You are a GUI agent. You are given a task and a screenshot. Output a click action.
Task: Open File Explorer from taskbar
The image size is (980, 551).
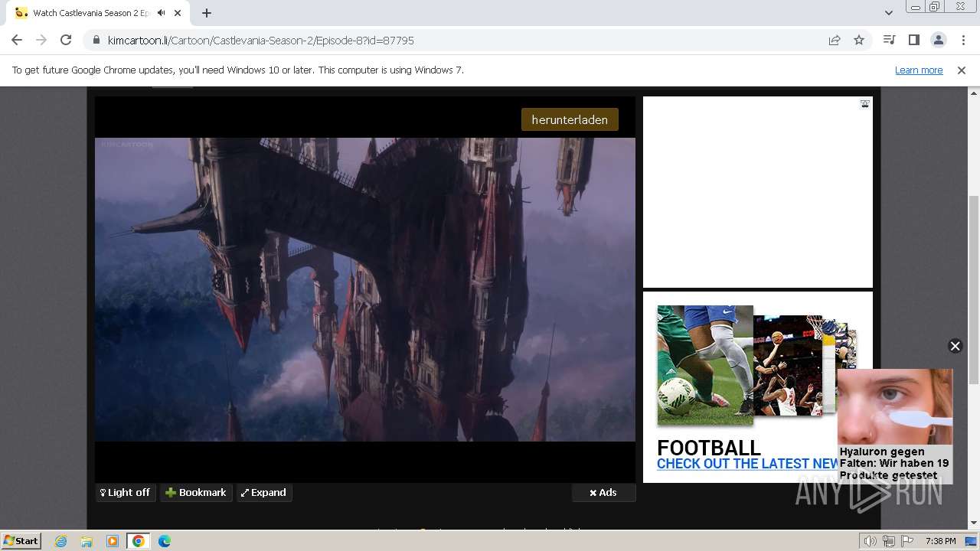87,541
